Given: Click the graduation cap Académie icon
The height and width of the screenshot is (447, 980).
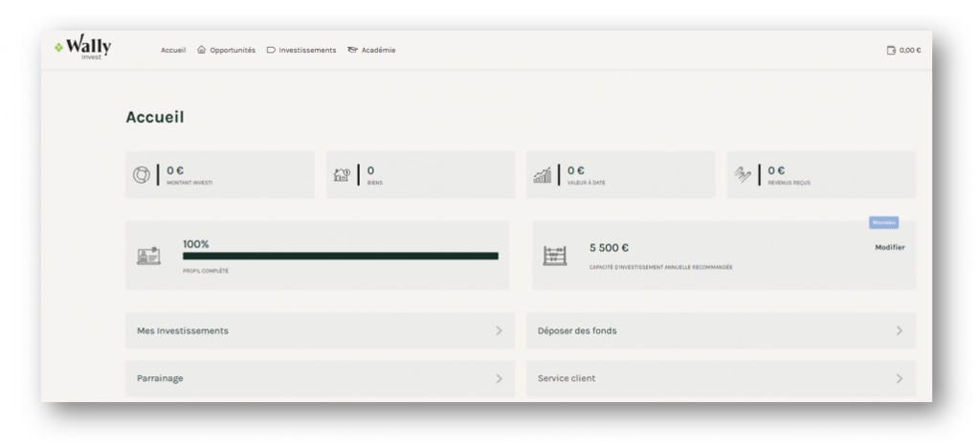Looking at the screenshot, I should coord(352,50).
